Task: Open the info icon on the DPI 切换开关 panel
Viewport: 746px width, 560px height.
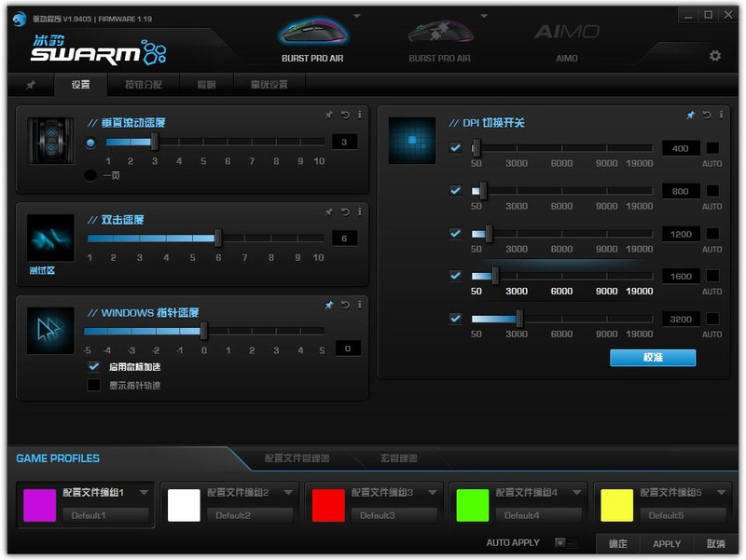Action: pos(720,116)
